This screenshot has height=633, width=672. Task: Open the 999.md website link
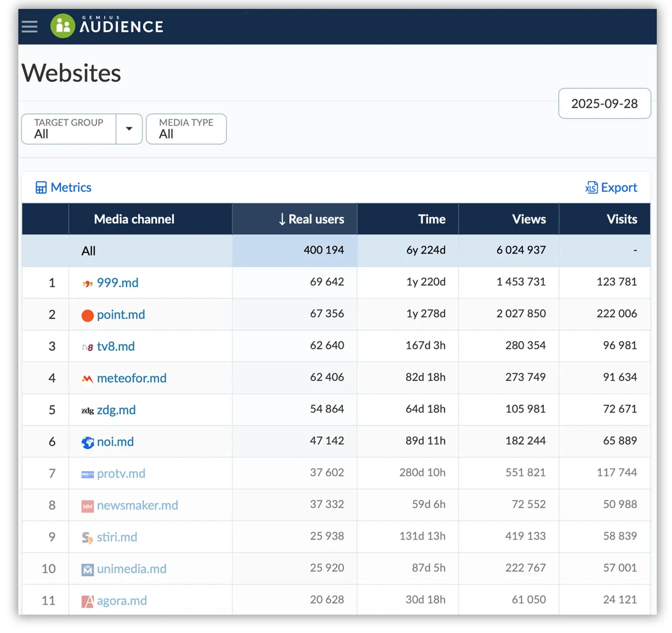pos(118,283)
